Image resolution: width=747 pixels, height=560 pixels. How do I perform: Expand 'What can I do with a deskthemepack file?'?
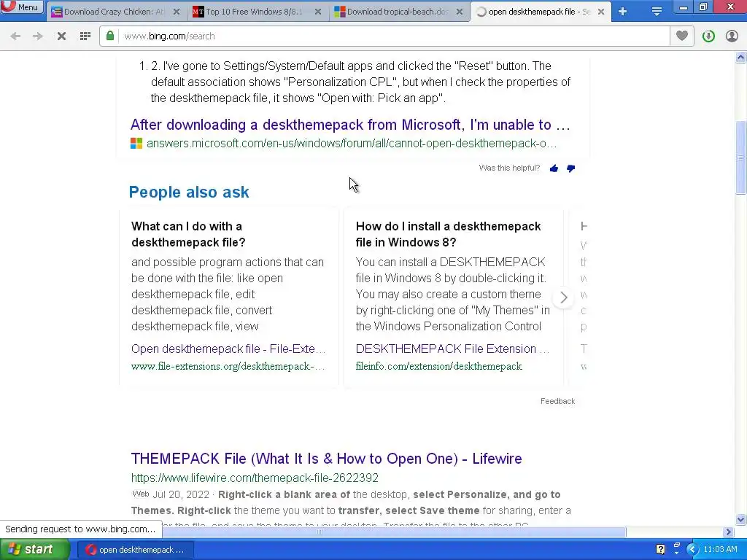point(188,234)
